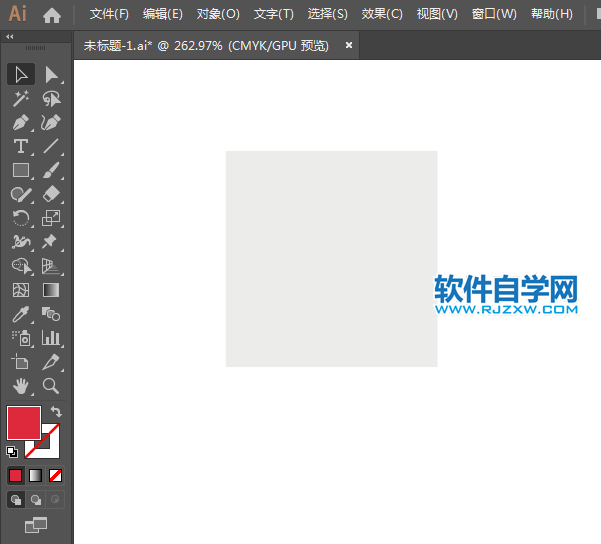Select the Curvature tool
Viewport: 601px width, 544px height.
pyautogui.click(x=51, y=123)
